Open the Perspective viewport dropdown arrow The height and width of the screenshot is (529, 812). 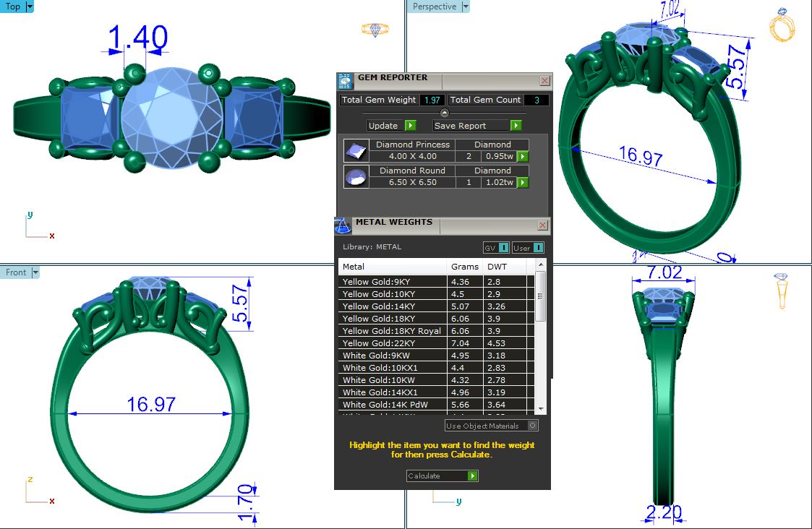pyautogui.click(x=465, y=7)
